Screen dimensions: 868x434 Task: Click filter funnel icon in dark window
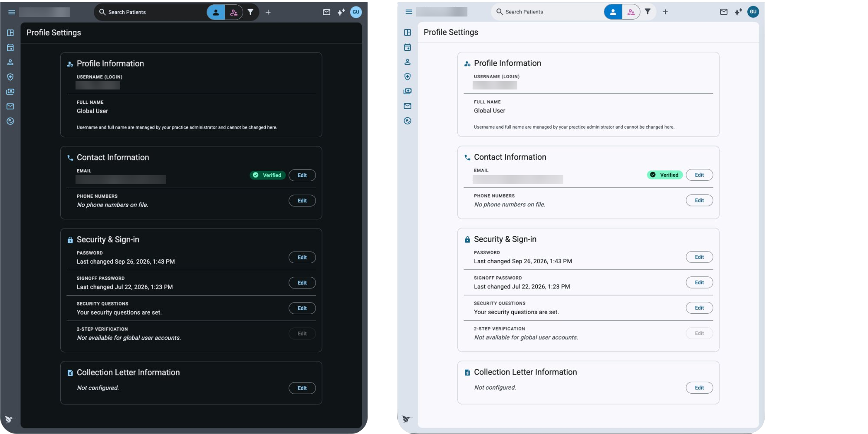tap(250, 12)
